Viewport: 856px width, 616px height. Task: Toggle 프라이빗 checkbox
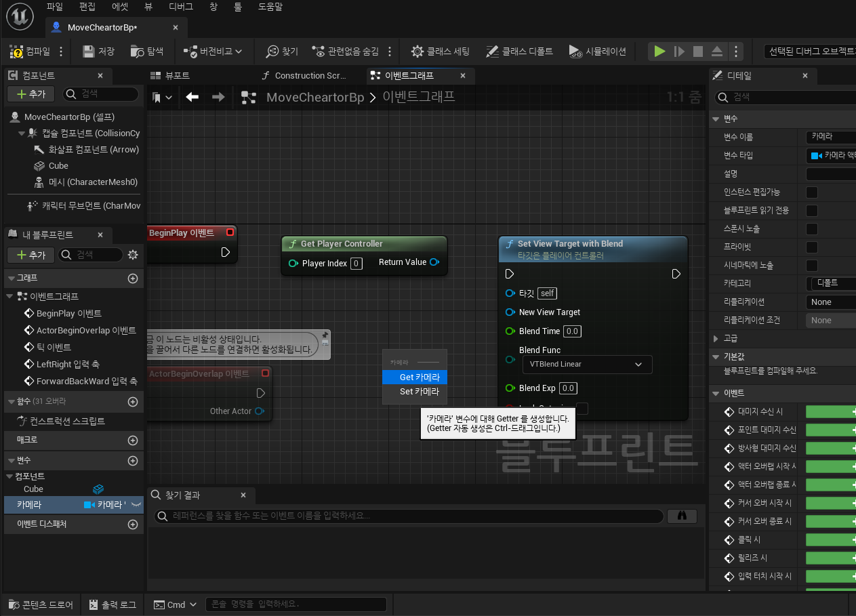(x=811, y=247)
